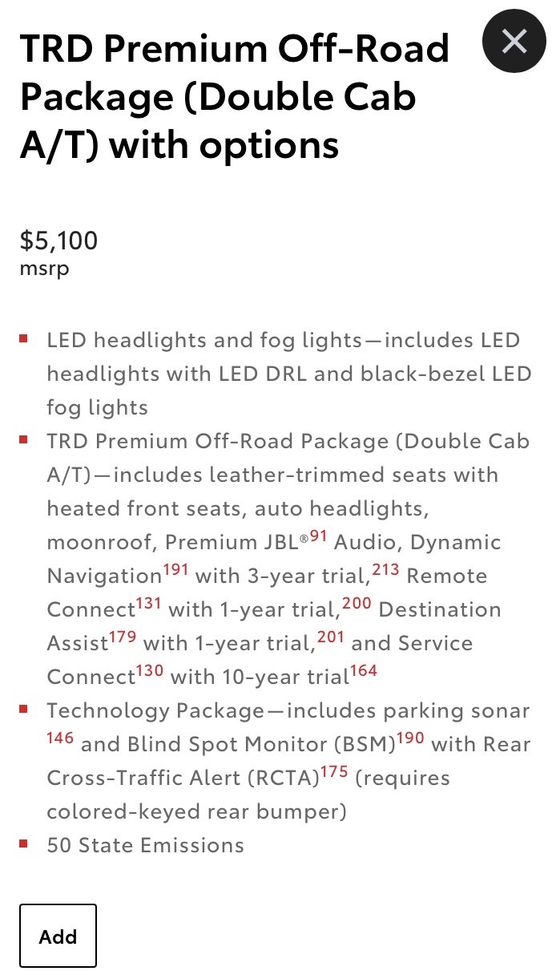
Task: Click the red bullet beside 50 State Emissions
Action: point(24,843)
